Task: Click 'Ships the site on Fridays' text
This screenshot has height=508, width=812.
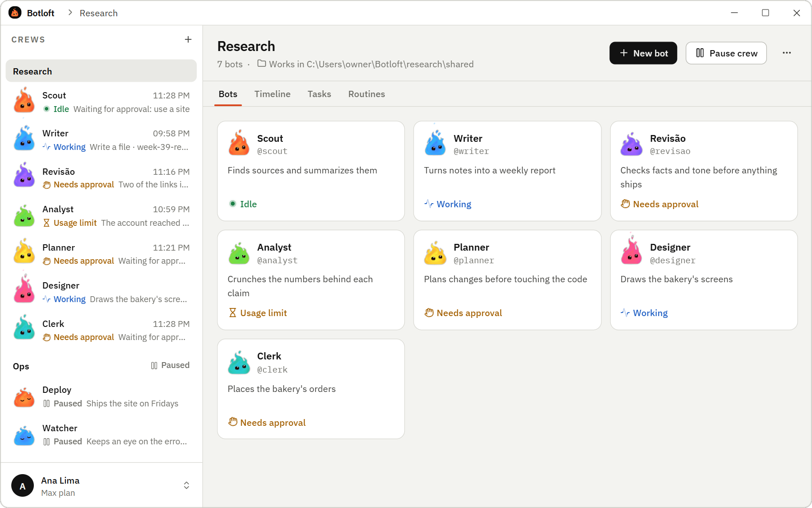Action: 132,403
